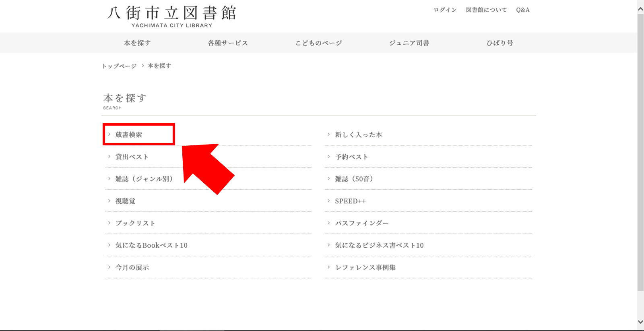Click chevron icon beside 視聴覚
This screenshot has height=331, width=644.
pos(109,201)
